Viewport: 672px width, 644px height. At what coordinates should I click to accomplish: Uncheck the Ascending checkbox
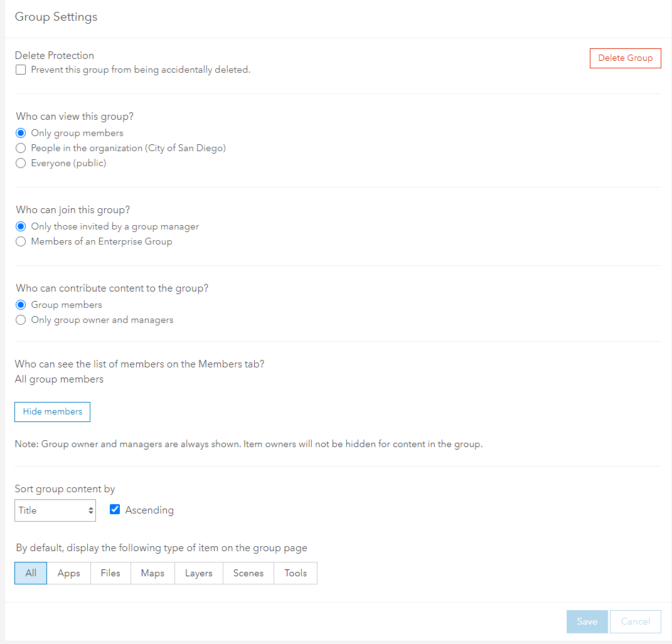[x=115, y=510]
